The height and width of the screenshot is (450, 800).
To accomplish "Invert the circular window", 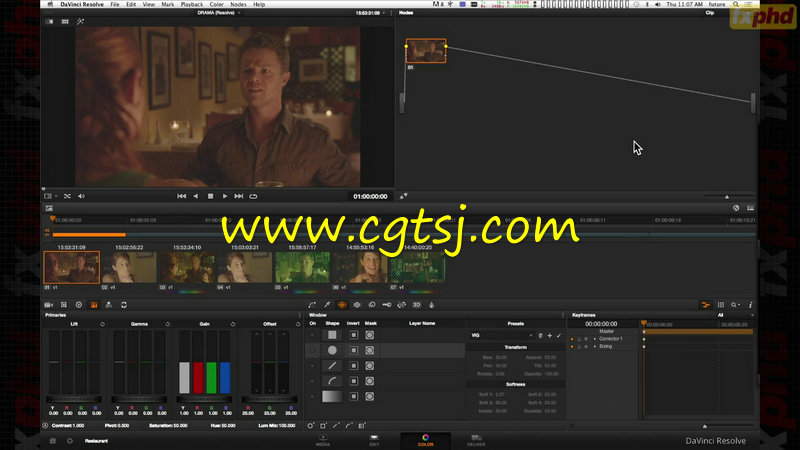I will point(353,351).
